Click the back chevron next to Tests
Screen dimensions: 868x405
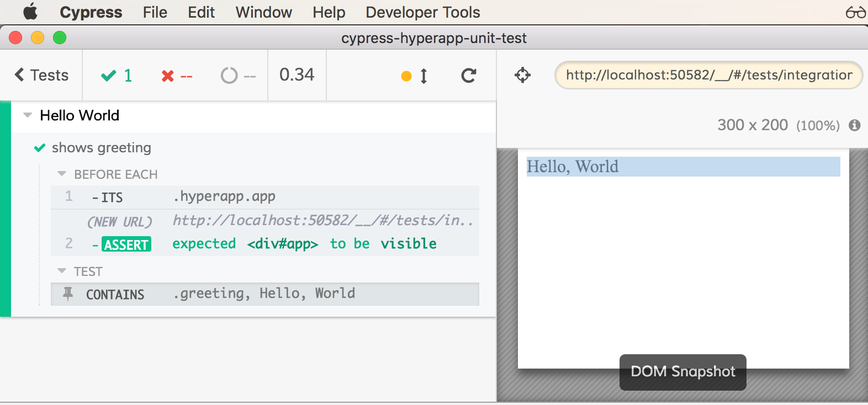(19, 74)
